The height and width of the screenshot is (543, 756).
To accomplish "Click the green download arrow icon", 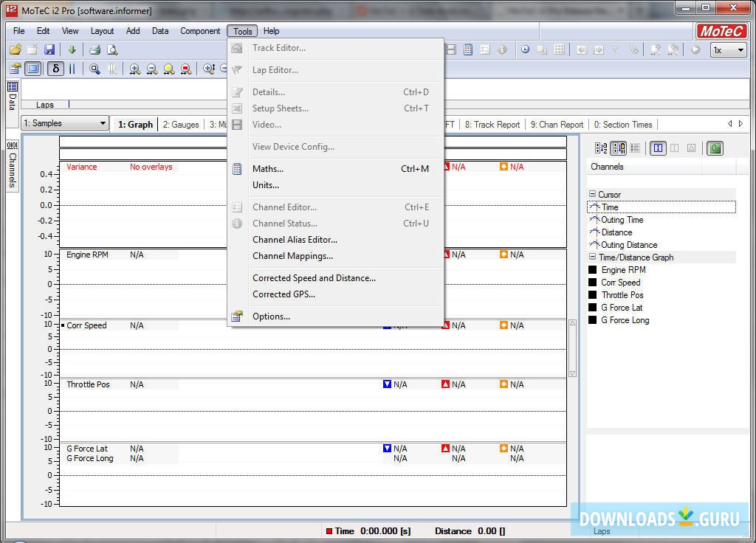I will (x=72, y=49).
